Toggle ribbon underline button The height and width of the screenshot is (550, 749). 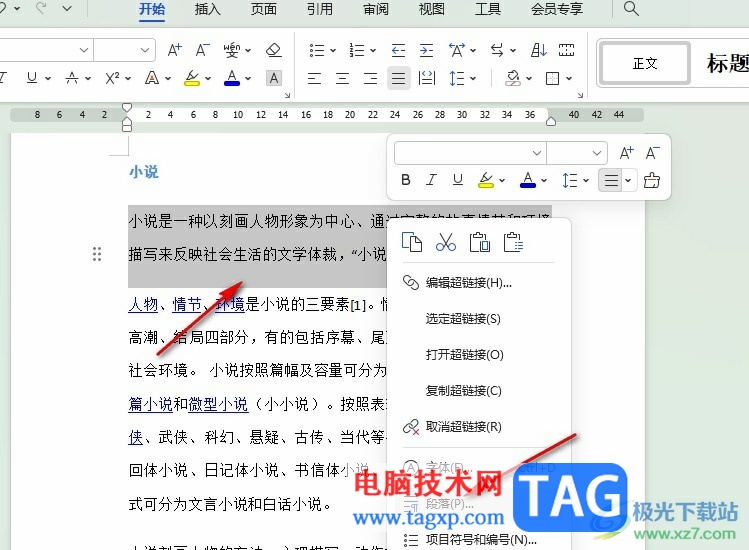(x=32, y=77)
